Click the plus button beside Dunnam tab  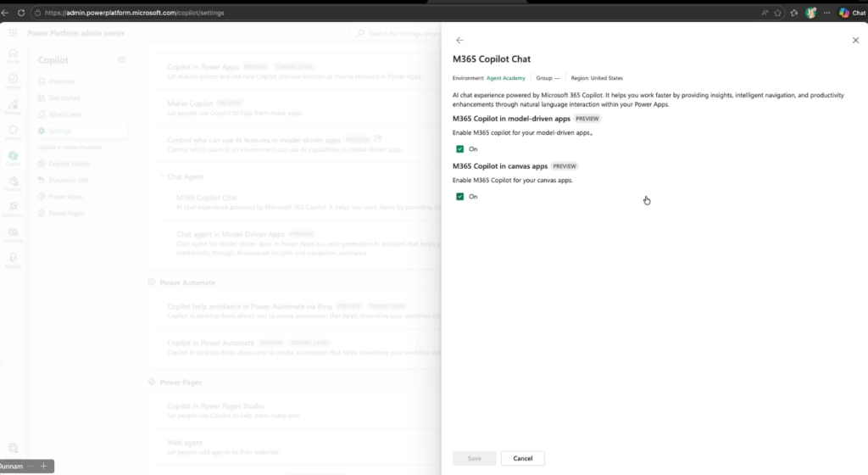click(43, 467)
